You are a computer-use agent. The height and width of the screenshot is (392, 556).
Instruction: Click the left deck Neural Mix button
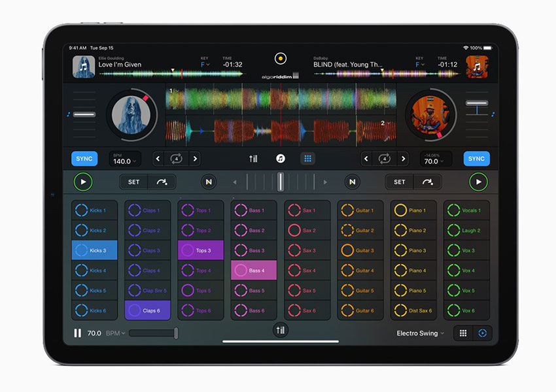[x=209, y=182]
